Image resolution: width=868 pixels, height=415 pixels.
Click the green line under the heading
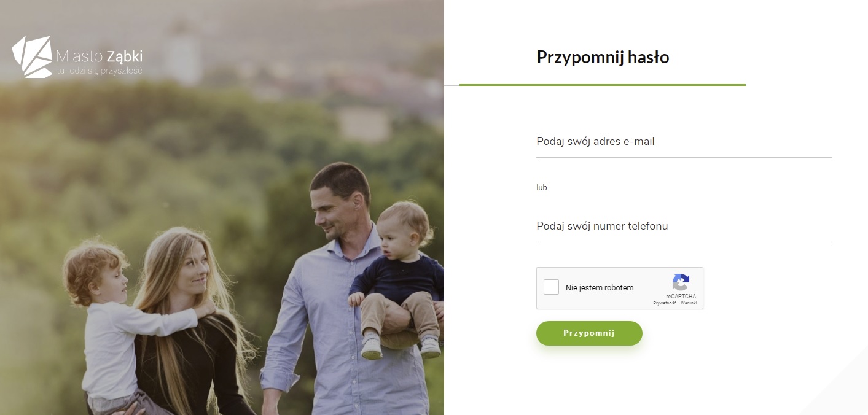point(603,85)
